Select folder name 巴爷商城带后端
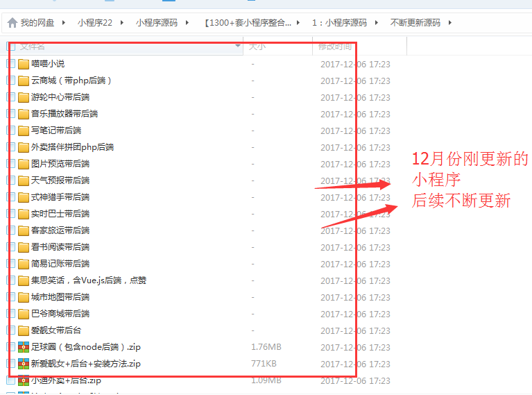 tap(60, 314)
